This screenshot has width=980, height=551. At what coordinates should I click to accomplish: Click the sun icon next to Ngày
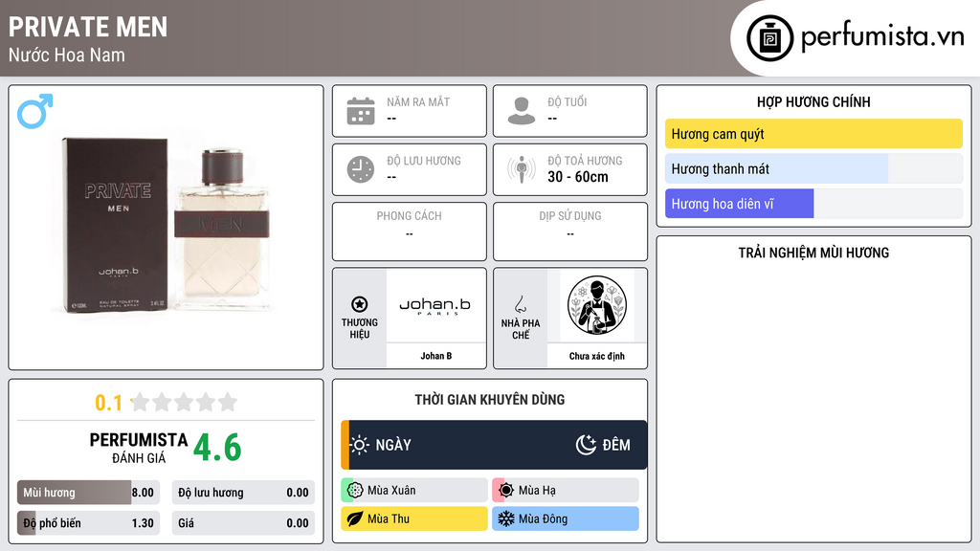tap(360, 445)
